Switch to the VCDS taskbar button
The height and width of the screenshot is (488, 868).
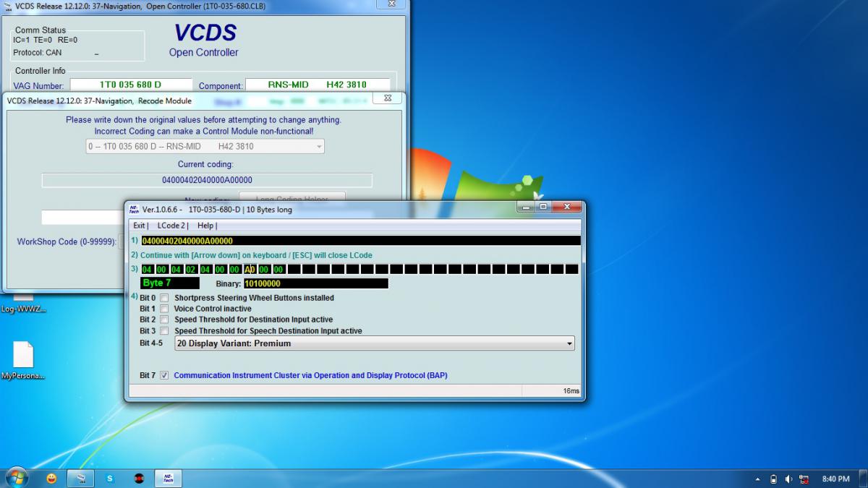(80, 478)
